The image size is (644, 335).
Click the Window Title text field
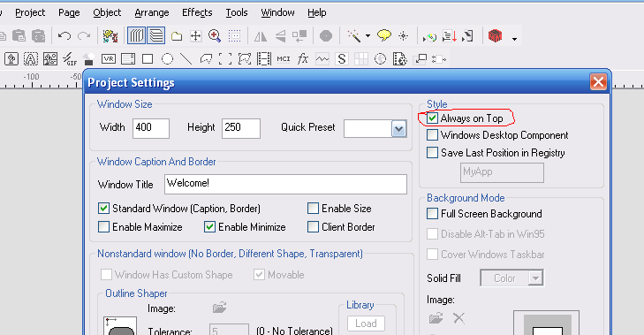285,184
